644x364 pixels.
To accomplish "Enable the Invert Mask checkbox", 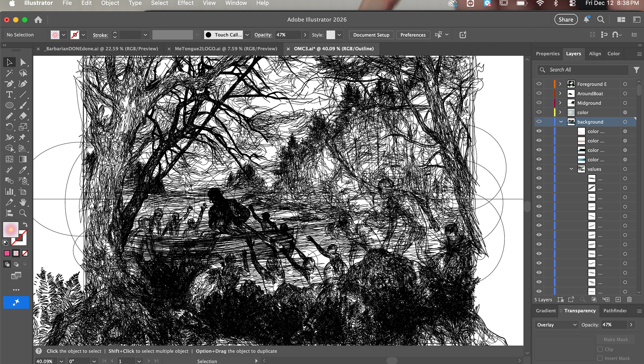I will [x=600, y=358].
